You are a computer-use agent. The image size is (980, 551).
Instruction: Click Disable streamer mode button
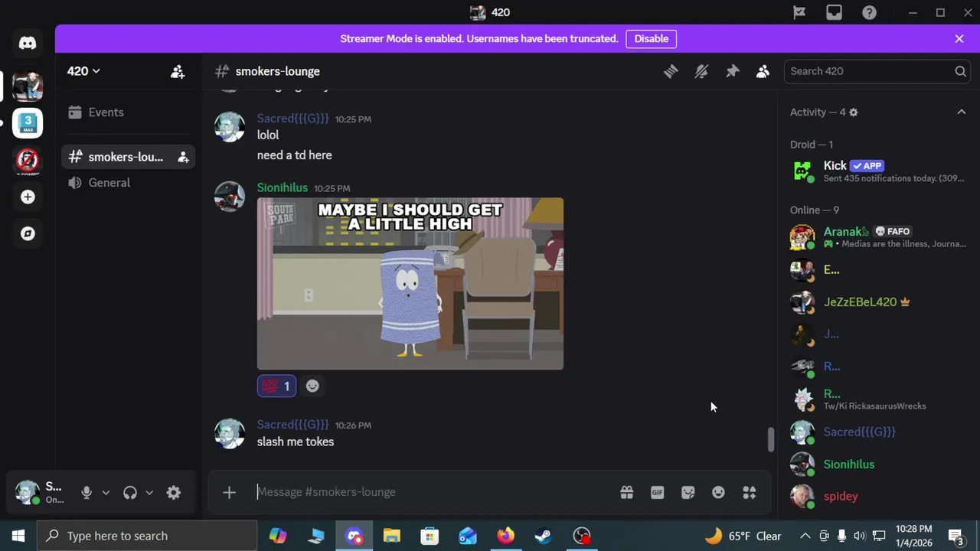click(652, 39)
